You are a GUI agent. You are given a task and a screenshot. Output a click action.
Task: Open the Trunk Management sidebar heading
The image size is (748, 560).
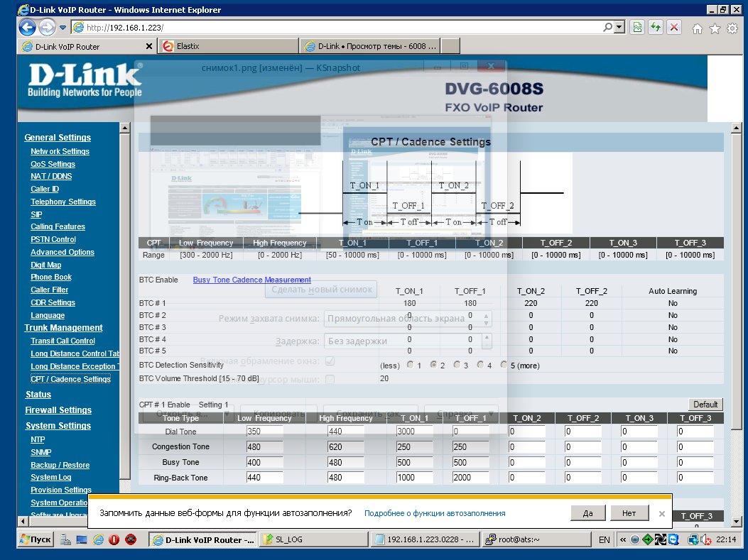pos(63,327)
